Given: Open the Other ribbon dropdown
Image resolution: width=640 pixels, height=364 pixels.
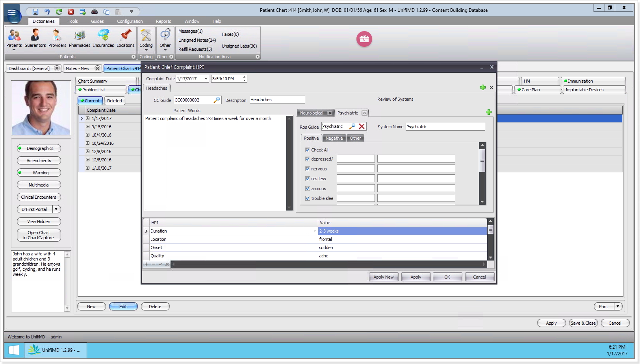Looking at the screenshot, I should tap(165, 50).
